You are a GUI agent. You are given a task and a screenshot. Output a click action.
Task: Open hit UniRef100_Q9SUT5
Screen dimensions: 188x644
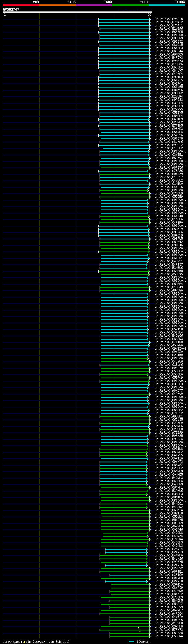pos(169,19)
